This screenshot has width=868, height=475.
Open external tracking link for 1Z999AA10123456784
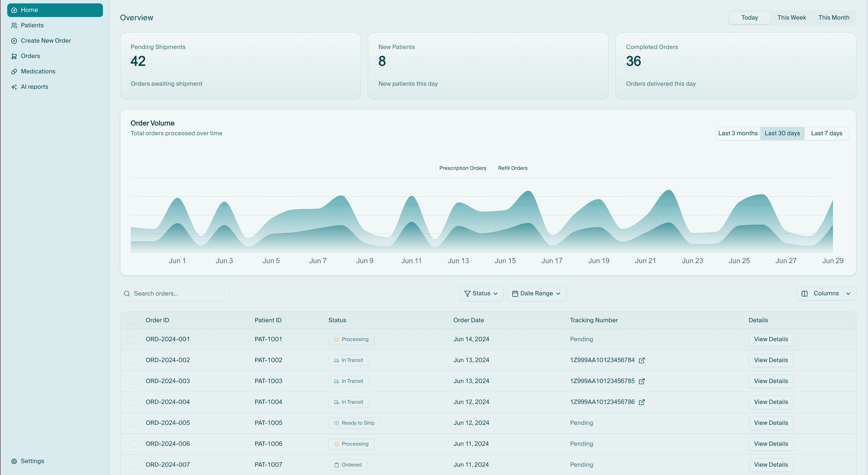click(642, 360)
